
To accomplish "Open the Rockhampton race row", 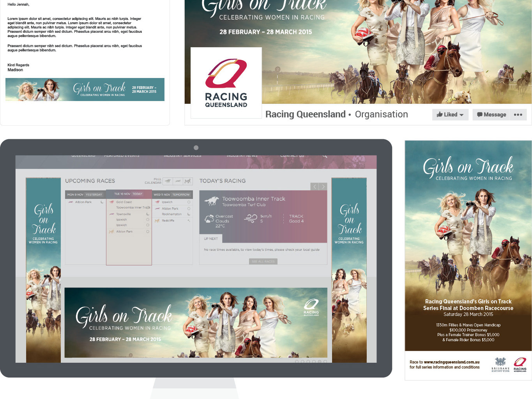I will pos(172,214).
